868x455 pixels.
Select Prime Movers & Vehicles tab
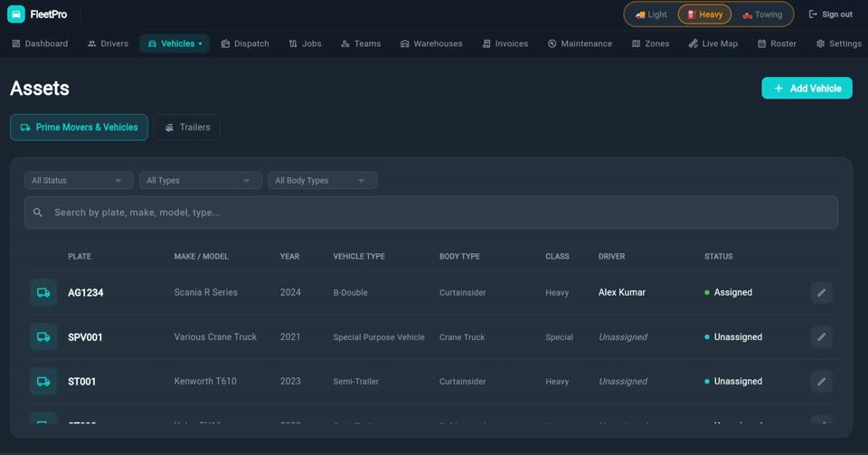80,128
